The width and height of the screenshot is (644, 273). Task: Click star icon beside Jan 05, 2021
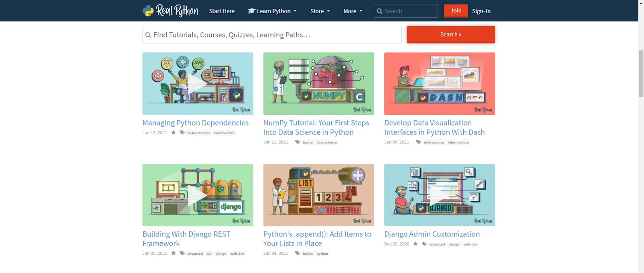click(173, 253)
